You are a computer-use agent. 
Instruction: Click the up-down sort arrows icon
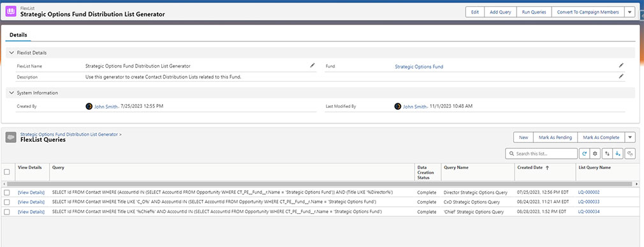click(x=607, y=154)
